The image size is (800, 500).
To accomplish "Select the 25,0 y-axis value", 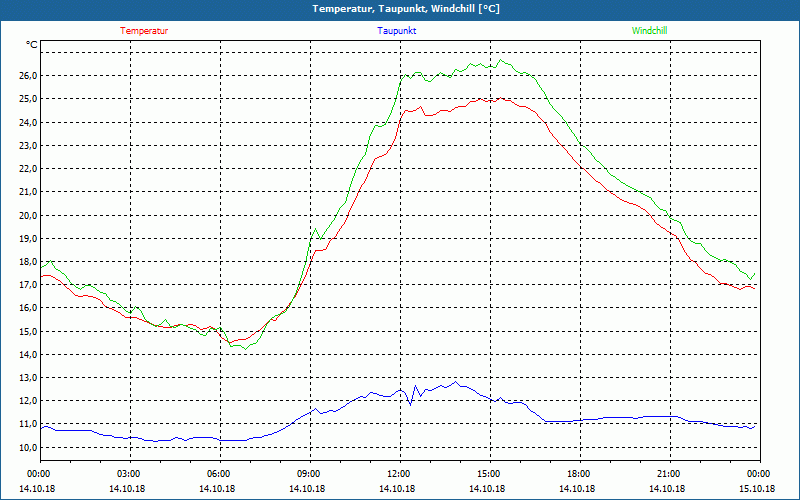I will 28,98.
